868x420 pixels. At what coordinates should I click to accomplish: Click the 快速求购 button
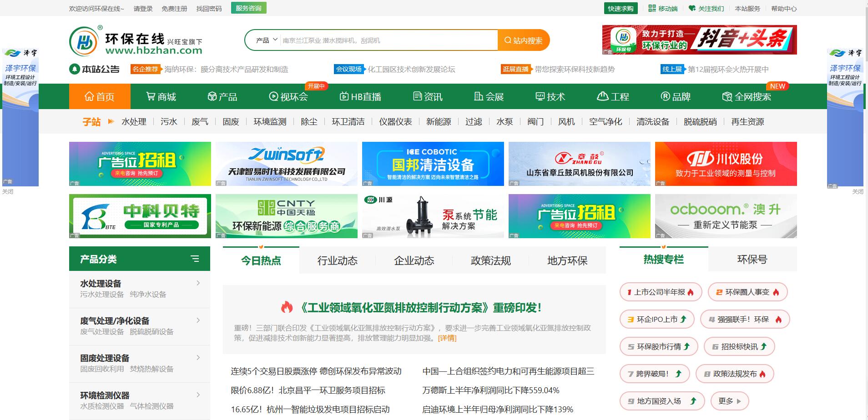tap(621, 8)
